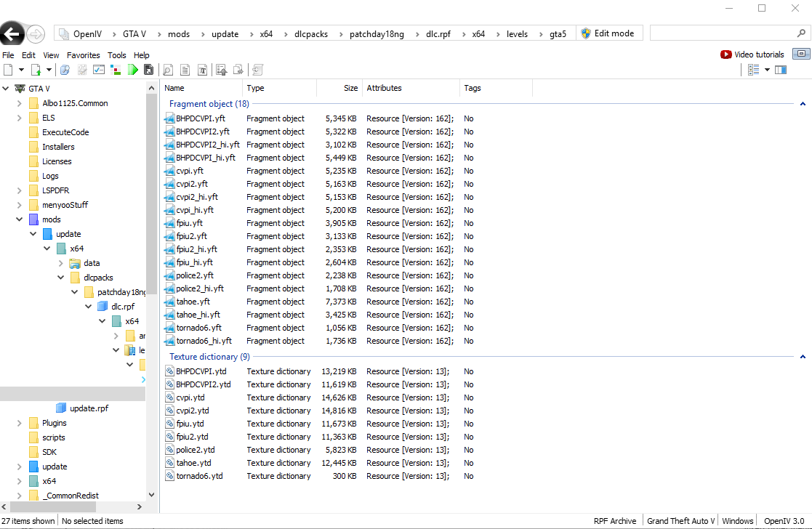
Task: Click the YouTube Video tutorials icon
Action: click(726, 54)
